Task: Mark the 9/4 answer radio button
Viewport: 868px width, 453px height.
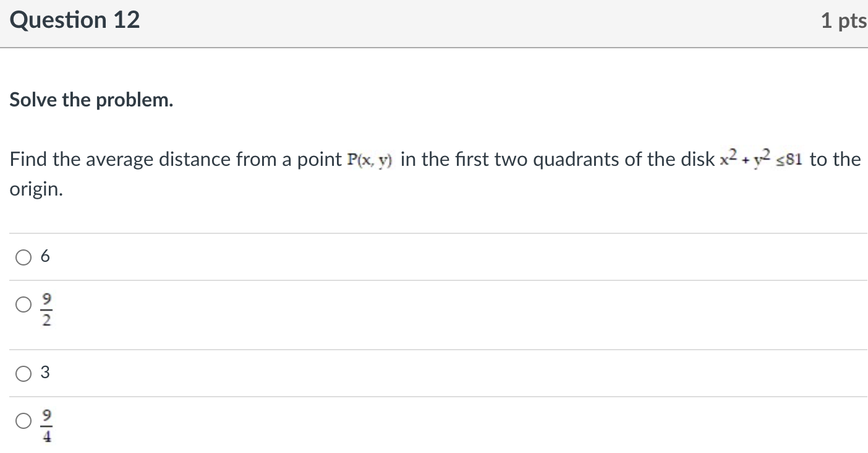Action: tap(23, 421)
